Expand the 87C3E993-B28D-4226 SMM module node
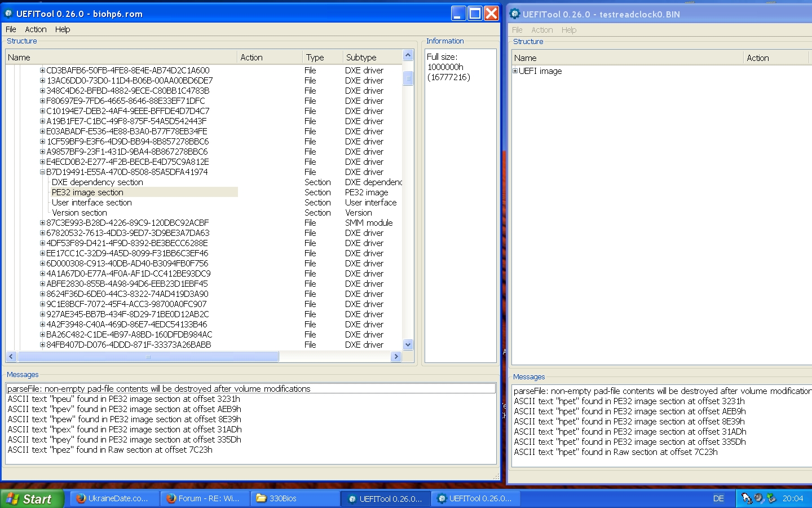Viewport: 812px width, 508px height. click(x=42, y=223)
